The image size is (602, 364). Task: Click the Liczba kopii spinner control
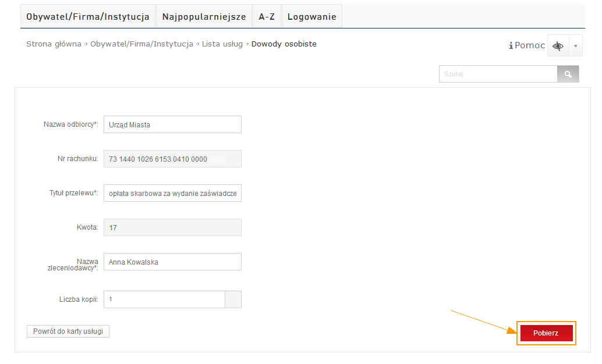coord(233,299)
